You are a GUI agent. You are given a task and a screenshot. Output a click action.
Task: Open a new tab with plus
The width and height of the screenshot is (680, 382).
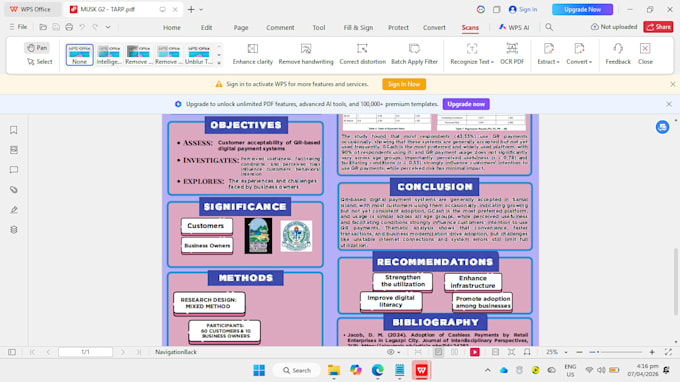(x=191, y=9)
